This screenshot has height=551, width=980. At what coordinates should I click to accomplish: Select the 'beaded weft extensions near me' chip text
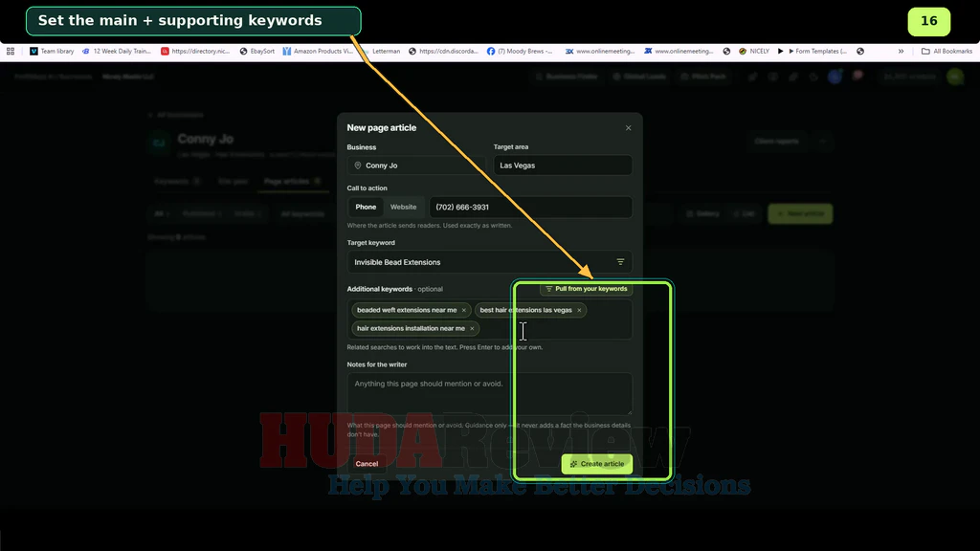pyautogui.click(x=407, y=311)
